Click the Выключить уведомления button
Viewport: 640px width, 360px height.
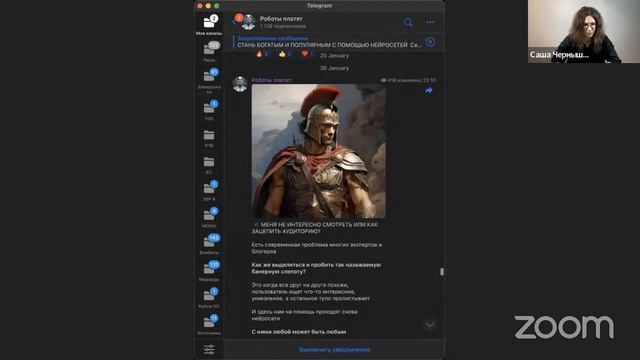(334, 350)
